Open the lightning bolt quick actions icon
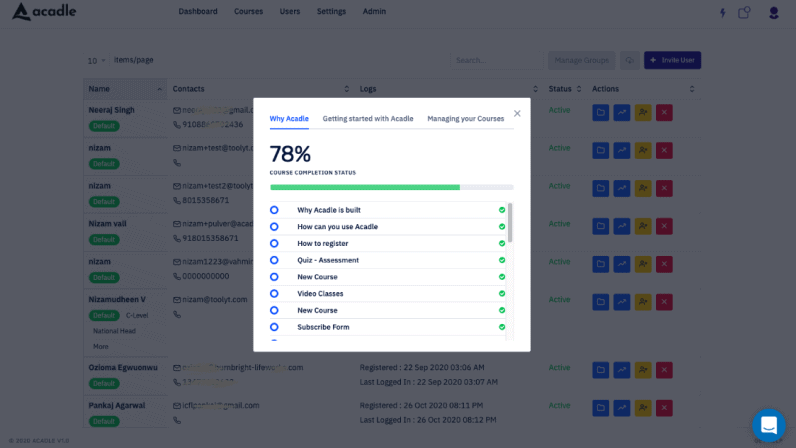The image size is (796, 448). coord(722,13)
